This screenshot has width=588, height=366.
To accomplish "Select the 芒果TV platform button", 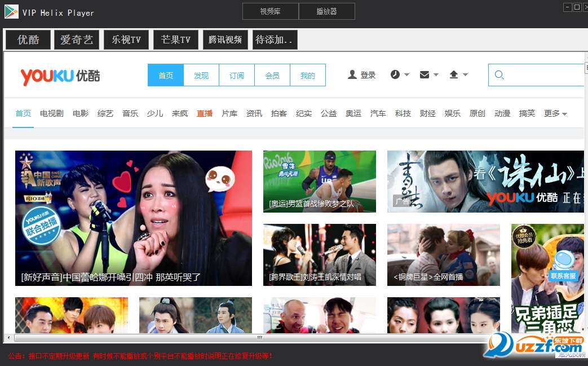I will point(175,39).
